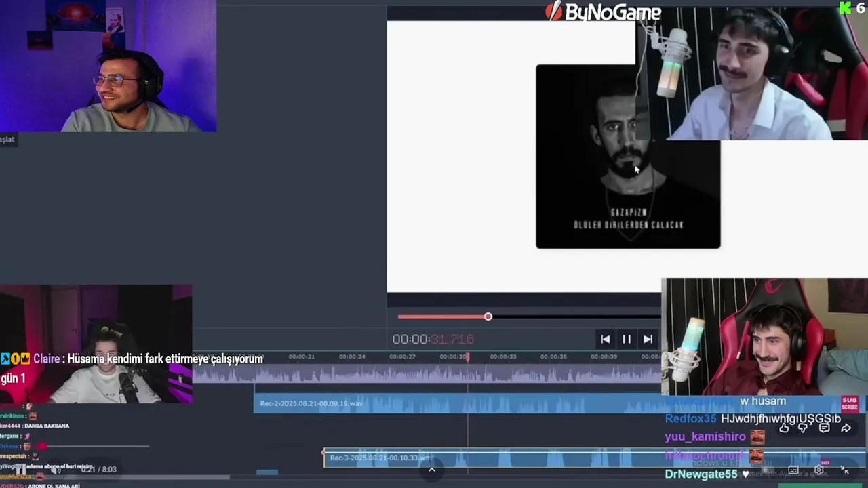Click the Gazapizm album cover in preview

pyautogui.click(x=628, y=157)
